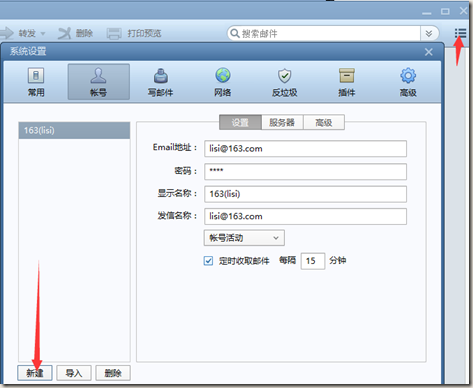This screenshot has width=473, height=388.
Task: Click the 新建 button
Action: [35, 373]
